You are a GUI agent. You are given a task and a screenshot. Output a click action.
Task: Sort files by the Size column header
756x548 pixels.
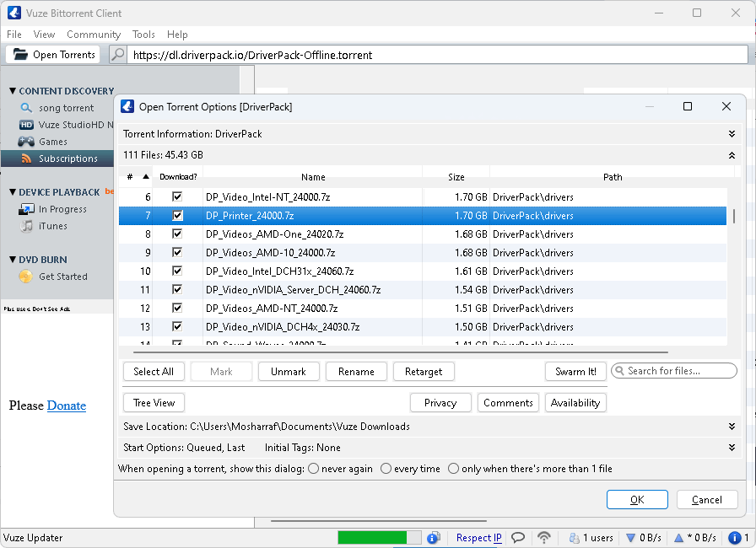coord(456,177)
